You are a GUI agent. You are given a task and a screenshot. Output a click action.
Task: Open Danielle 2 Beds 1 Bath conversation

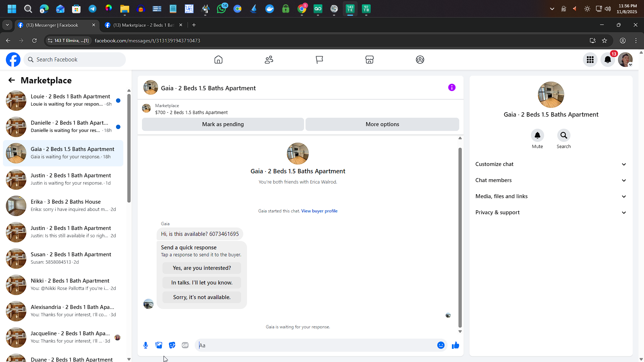coord(63,127)
